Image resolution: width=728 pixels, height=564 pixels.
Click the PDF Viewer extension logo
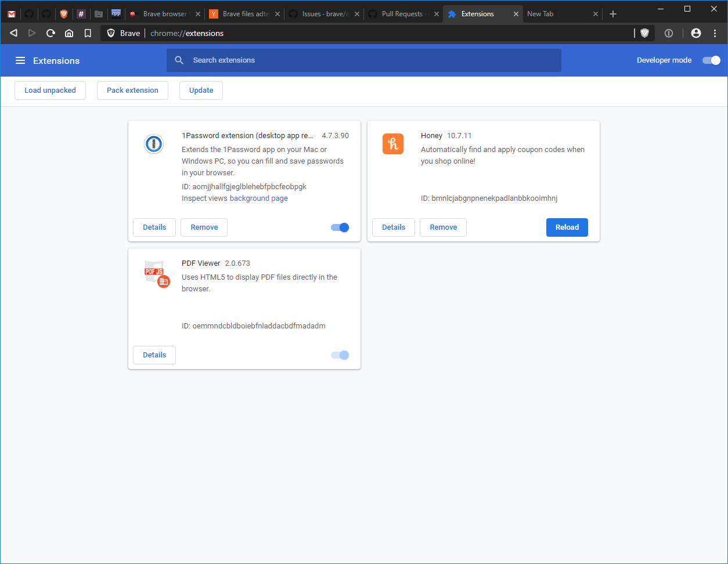pos(156,273)
